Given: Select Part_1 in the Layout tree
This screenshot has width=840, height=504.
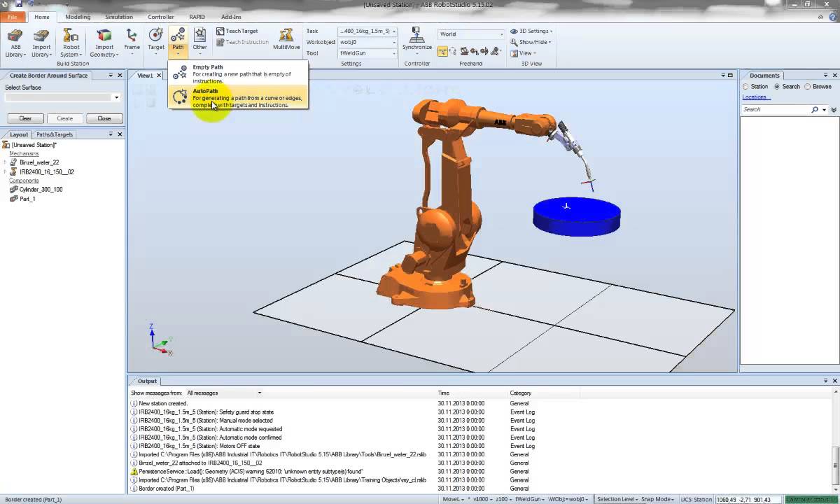Looking at the screenshot, I should tap(27, 199).
